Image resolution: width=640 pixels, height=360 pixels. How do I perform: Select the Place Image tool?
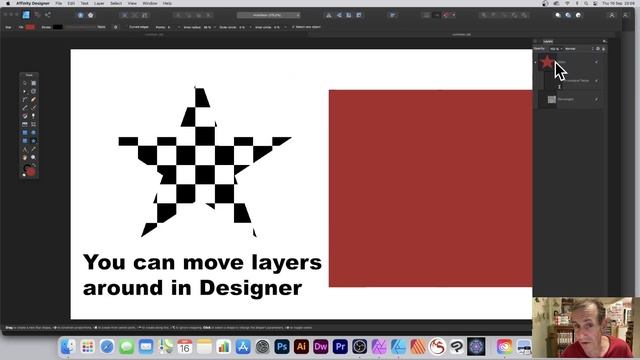pyautogui.click(x=24, y=124)
